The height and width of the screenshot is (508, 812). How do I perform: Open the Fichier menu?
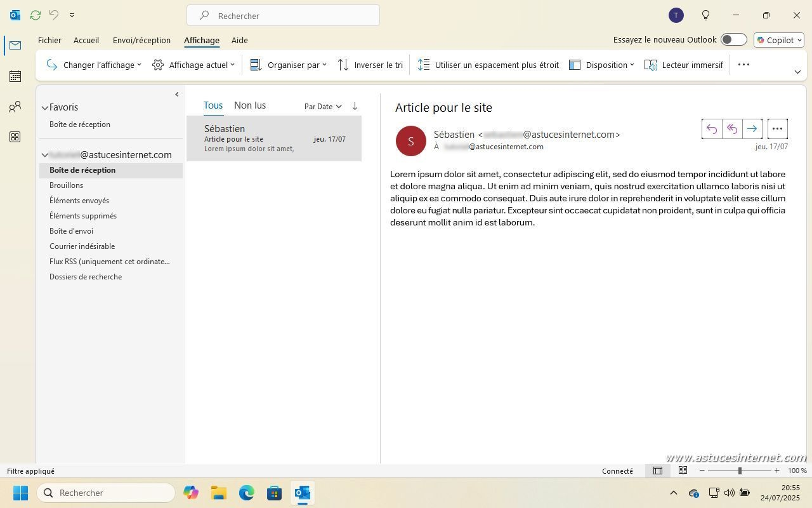tap(49, 40)
